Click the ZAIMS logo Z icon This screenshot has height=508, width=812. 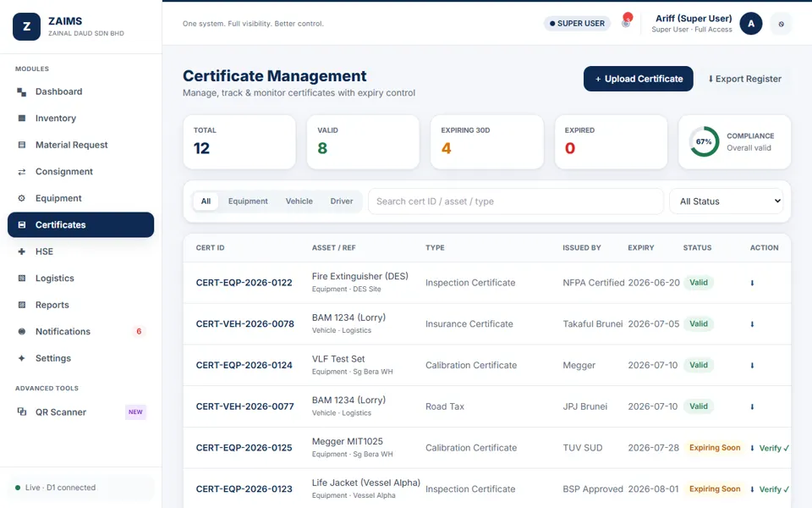26,26
